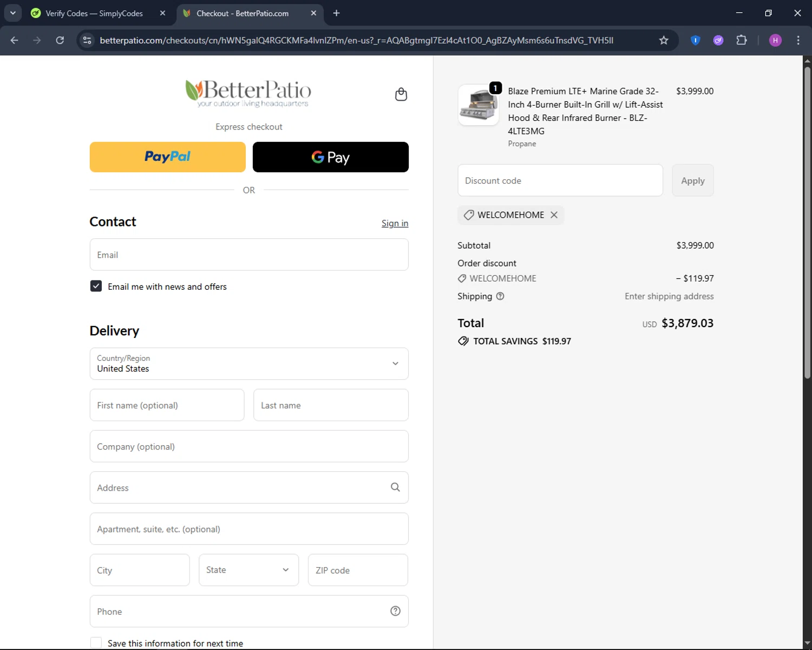812x650 pixels.
Task: Expand the Country/Region dropdown
Action: tap(249, 363)
